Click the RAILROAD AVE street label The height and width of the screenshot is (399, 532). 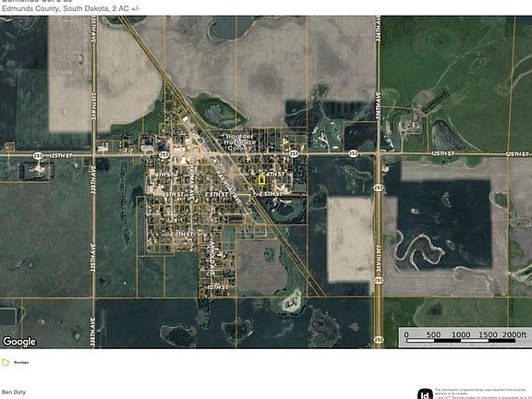228,187
